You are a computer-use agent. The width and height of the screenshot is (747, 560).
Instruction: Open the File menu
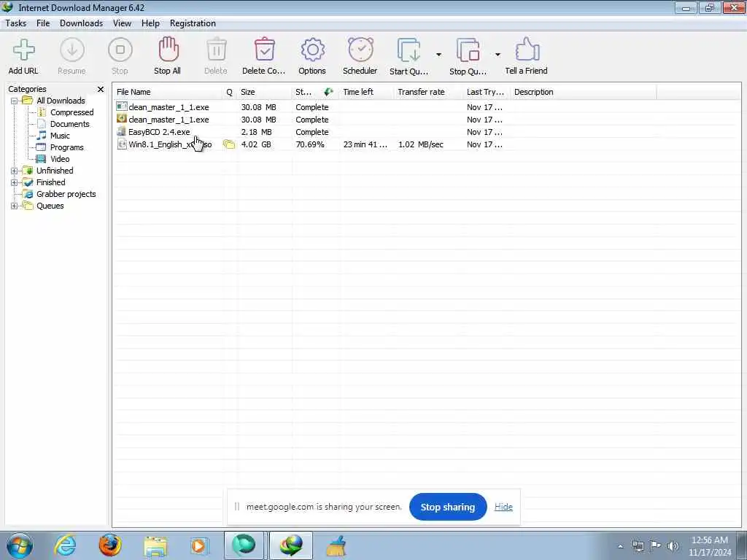tap(43, 23)
